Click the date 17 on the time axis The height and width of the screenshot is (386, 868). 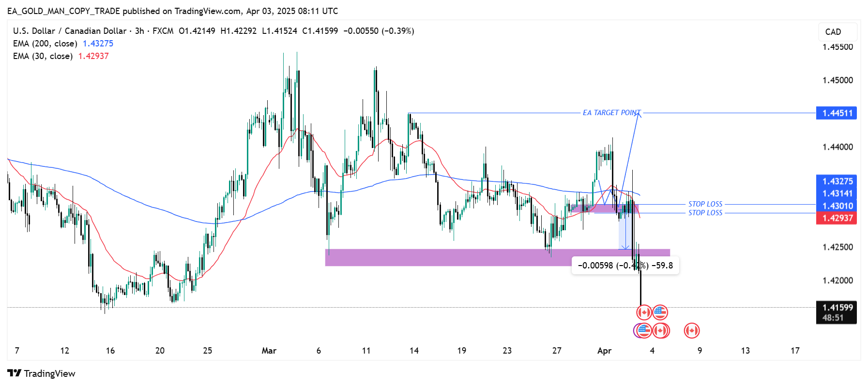pos(795,351)
